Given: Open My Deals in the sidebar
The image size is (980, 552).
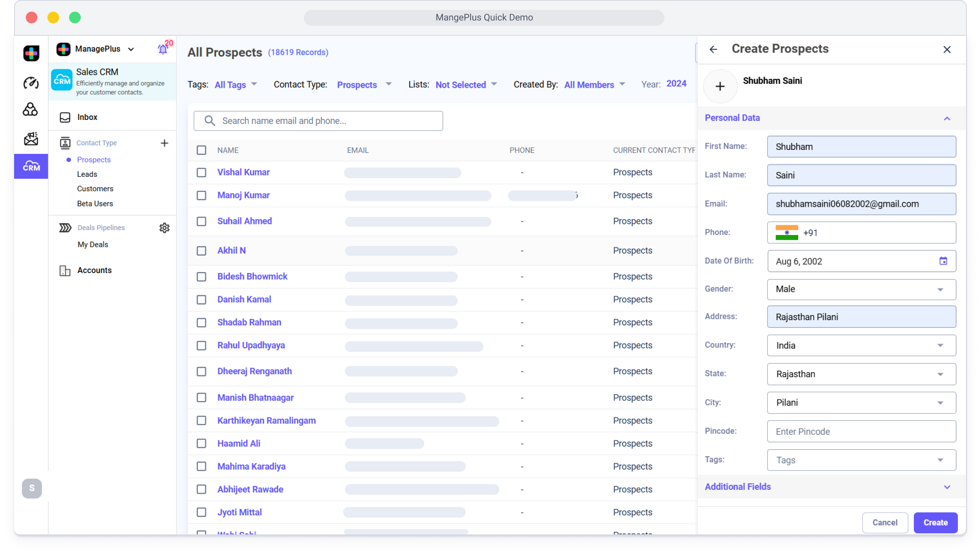Looking at the screenshot, I should (93, 245).
